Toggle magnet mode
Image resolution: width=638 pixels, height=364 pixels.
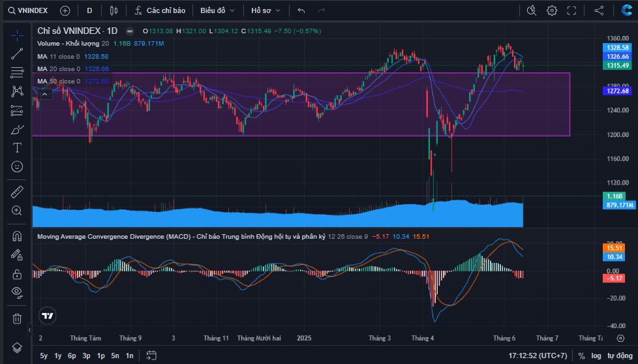[x=17, y=236]
